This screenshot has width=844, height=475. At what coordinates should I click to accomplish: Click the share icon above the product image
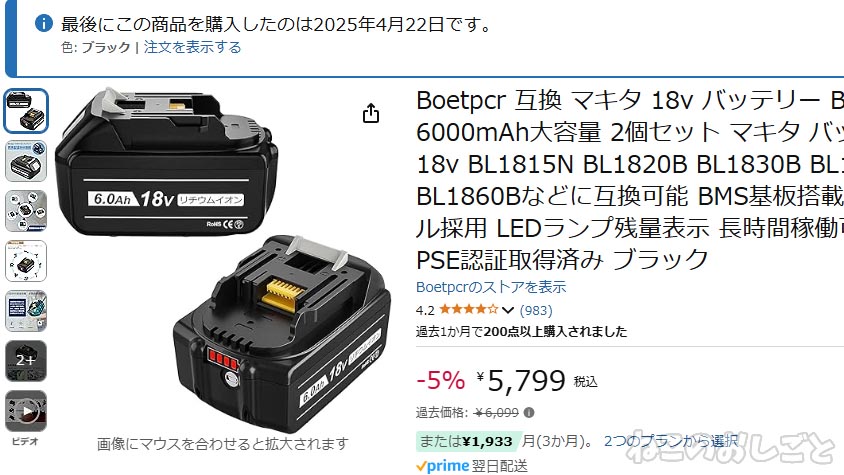tap(370, 113)
